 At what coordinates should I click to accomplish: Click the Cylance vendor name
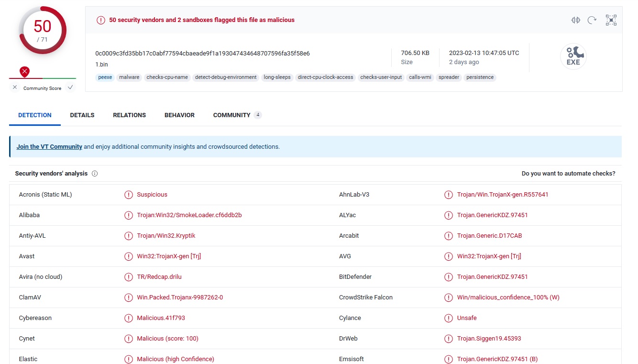[x=350, y=318]
